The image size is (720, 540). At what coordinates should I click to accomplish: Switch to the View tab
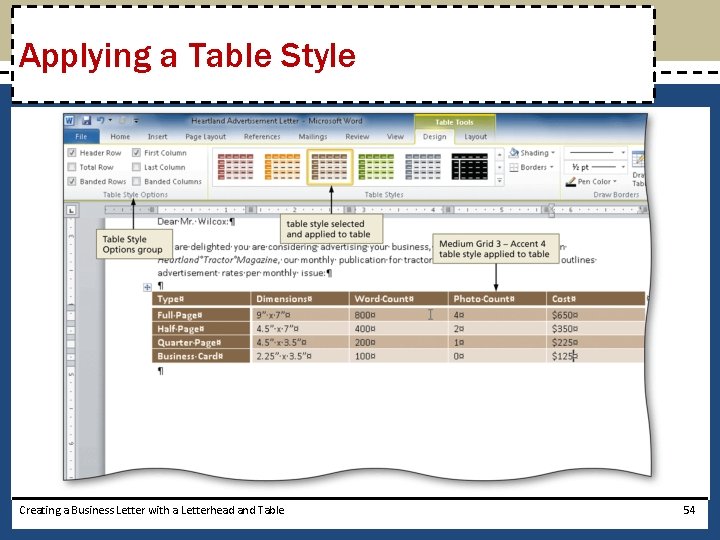point(395,136)
